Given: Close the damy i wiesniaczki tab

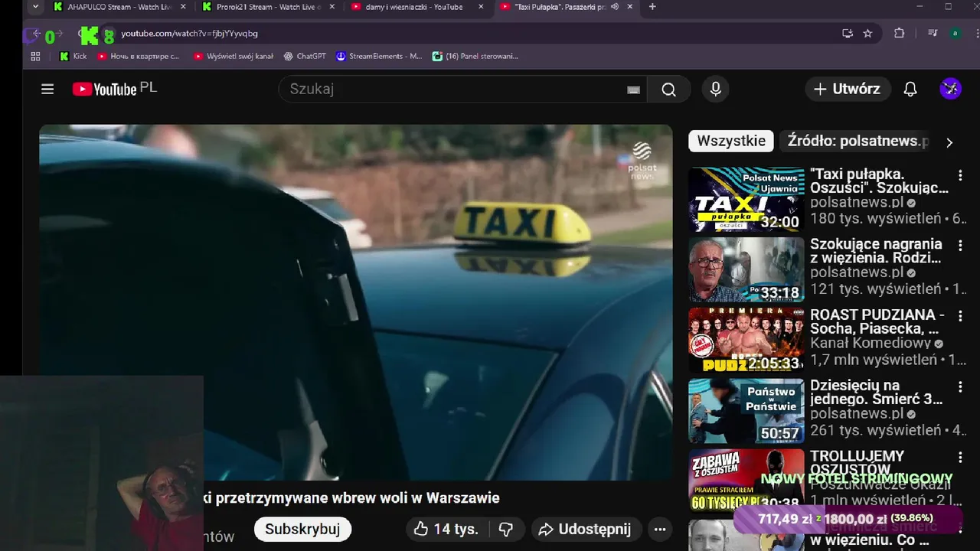Looking at the screenshot, I should [481, 7].
